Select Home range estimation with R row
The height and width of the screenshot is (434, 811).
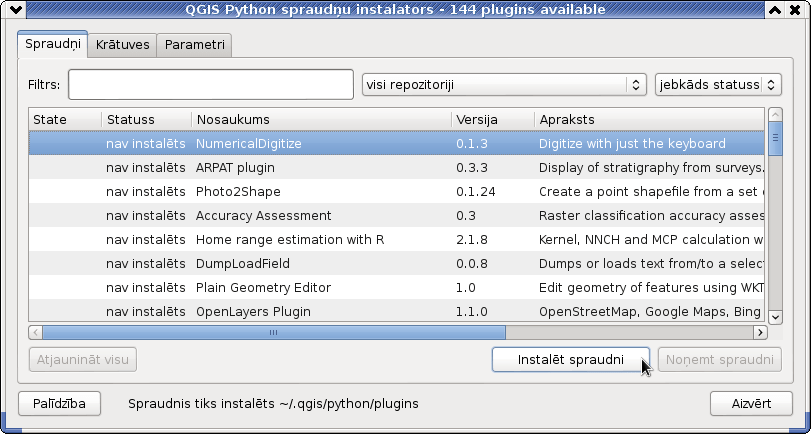[396, 240]
